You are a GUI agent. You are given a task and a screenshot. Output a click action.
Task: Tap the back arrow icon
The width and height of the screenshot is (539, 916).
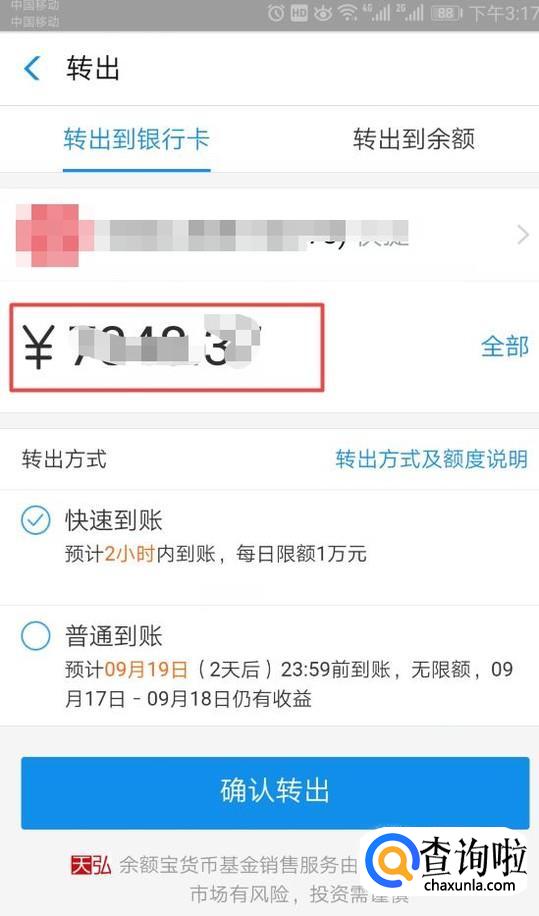pyautogui.click(x=32, y=68)
